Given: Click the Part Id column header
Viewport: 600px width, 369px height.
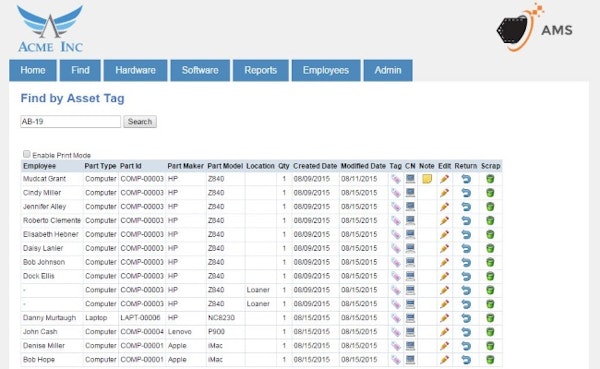Looking at the screenshot, I should 130,166.
